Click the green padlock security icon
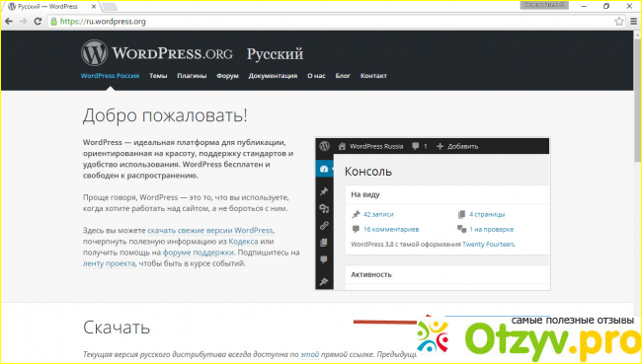Screen dimensions: 642x364 click(x=53, y=22)
